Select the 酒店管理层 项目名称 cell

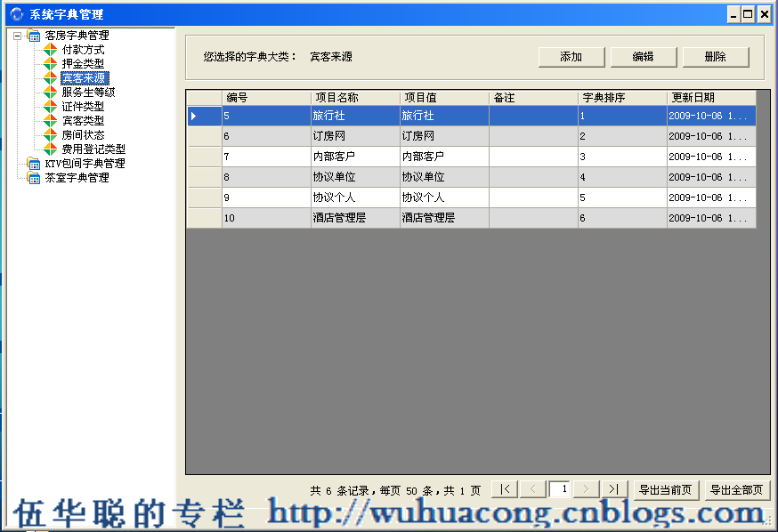click(x=356, y=218)
